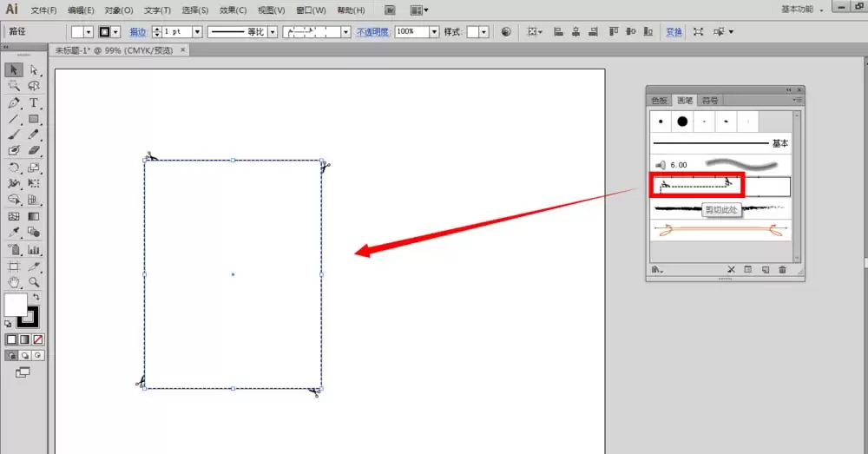Open the brush definition dropdown
This screenshot has height=454, width=868.
[x=346, y=32]
